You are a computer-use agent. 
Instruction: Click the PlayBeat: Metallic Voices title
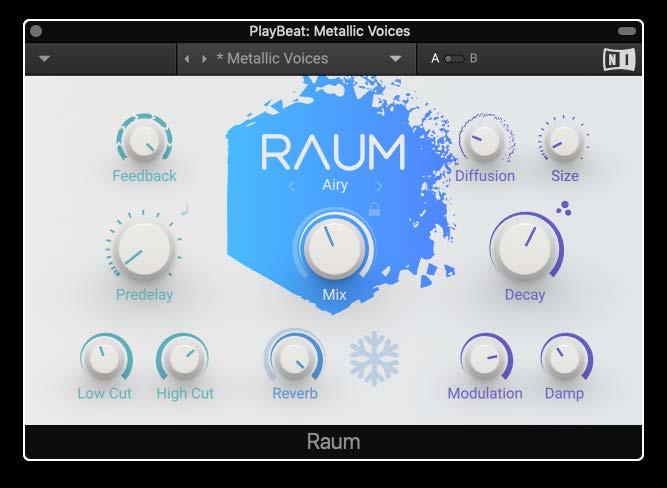point(330,31)
